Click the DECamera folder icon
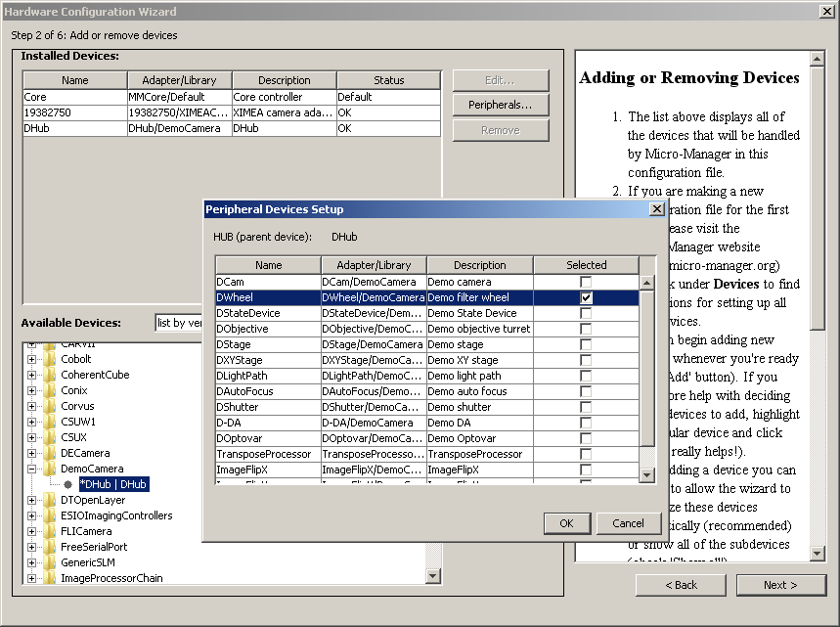 tap(49, 453)
